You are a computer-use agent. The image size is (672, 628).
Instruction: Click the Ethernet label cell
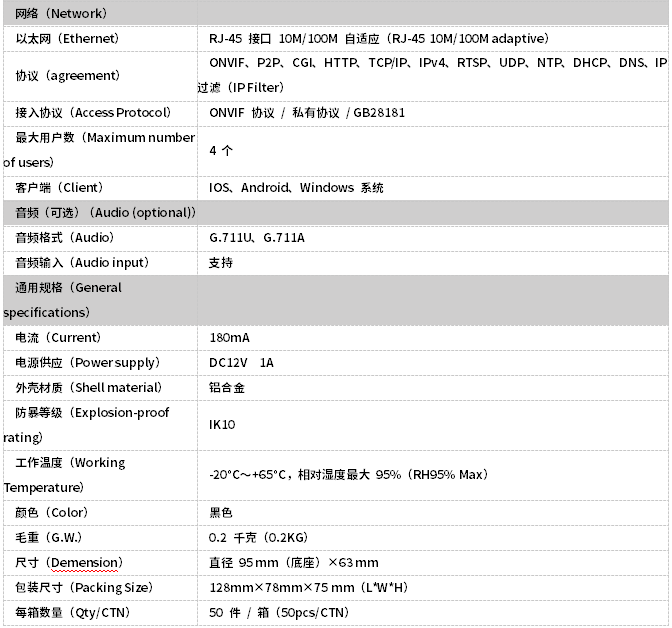click(67, 38)
